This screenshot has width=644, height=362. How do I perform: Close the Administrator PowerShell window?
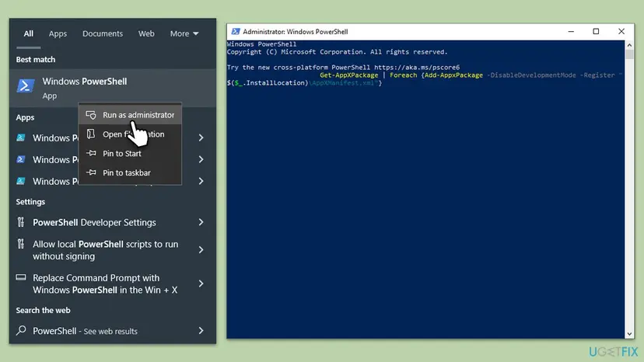621,32
